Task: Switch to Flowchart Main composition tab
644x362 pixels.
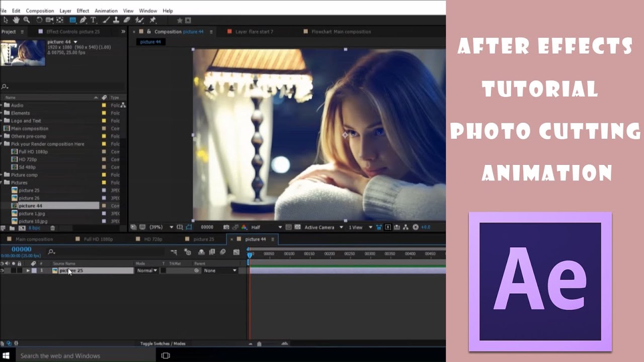Action: [x=341, y=32]
